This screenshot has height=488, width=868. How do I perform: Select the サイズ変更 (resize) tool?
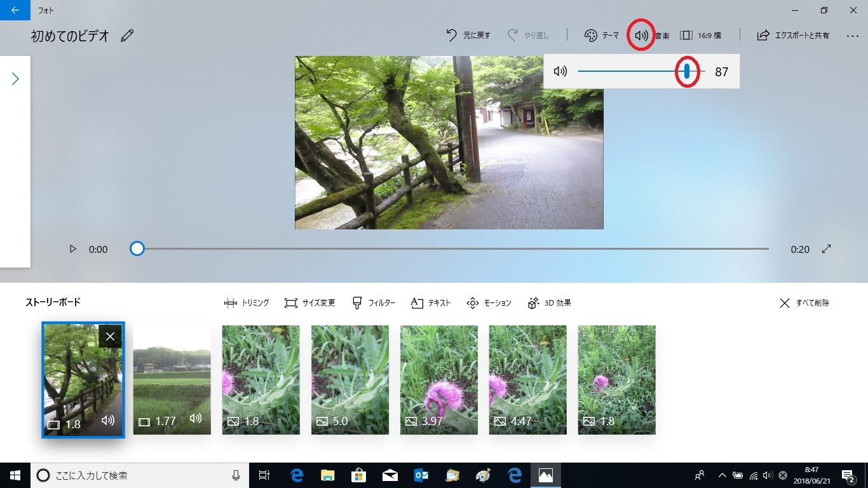(309, 303)
